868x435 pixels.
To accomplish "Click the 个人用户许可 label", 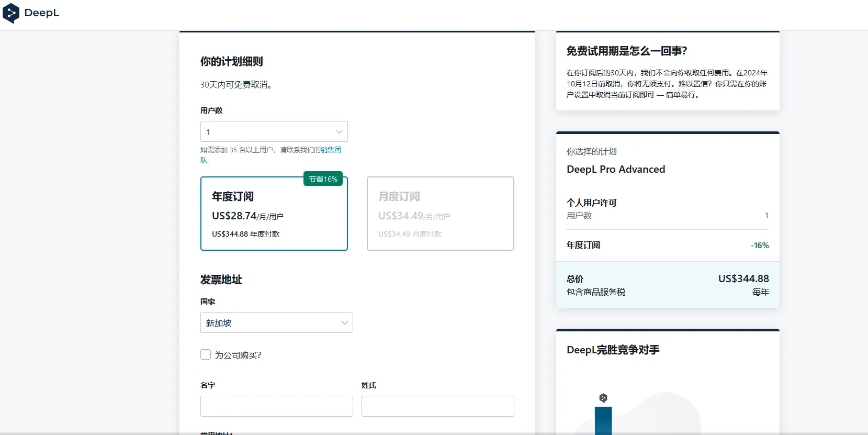I will (592, 203).
